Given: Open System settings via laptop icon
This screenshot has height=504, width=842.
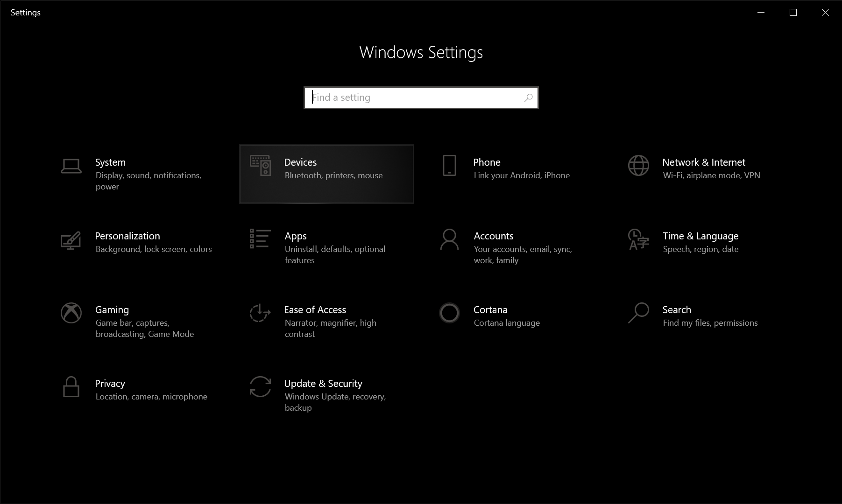Looking at the screenshot, I should click(71, 166).
